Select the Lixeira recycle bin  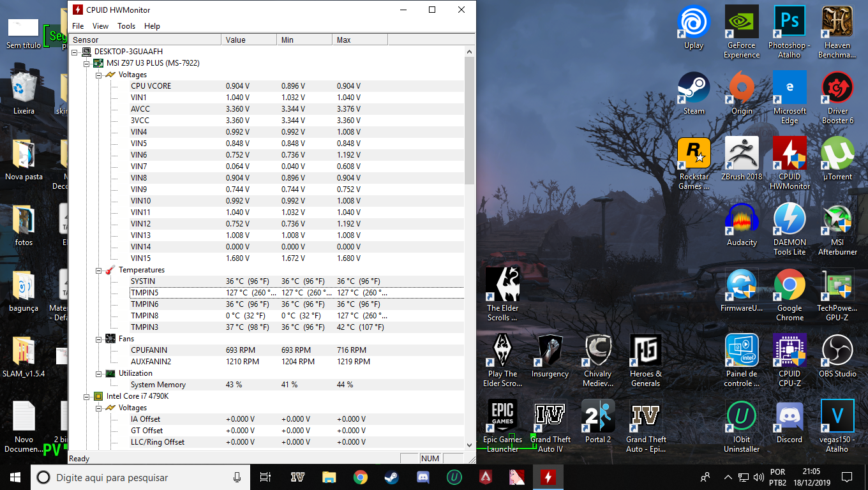coord(24,93)
